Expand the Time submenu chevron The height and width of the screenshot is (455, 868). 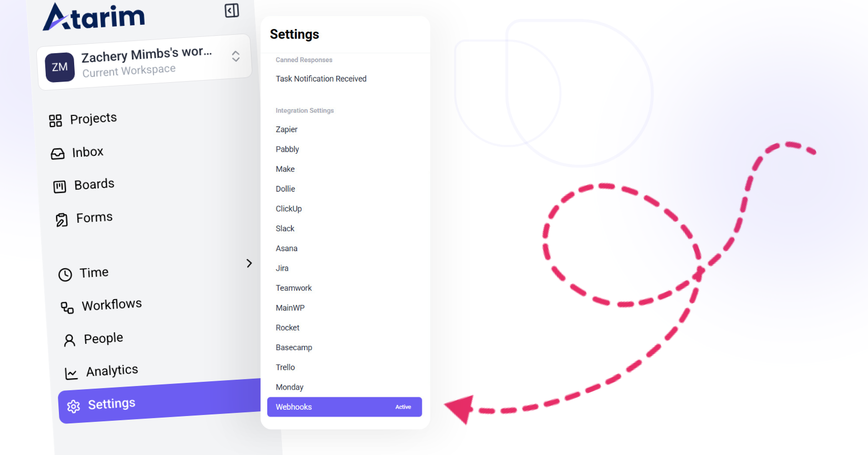click(249, 263)
